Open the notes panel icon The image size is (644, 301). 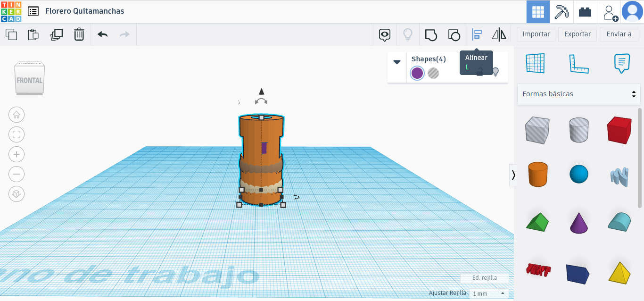point(622,63)
